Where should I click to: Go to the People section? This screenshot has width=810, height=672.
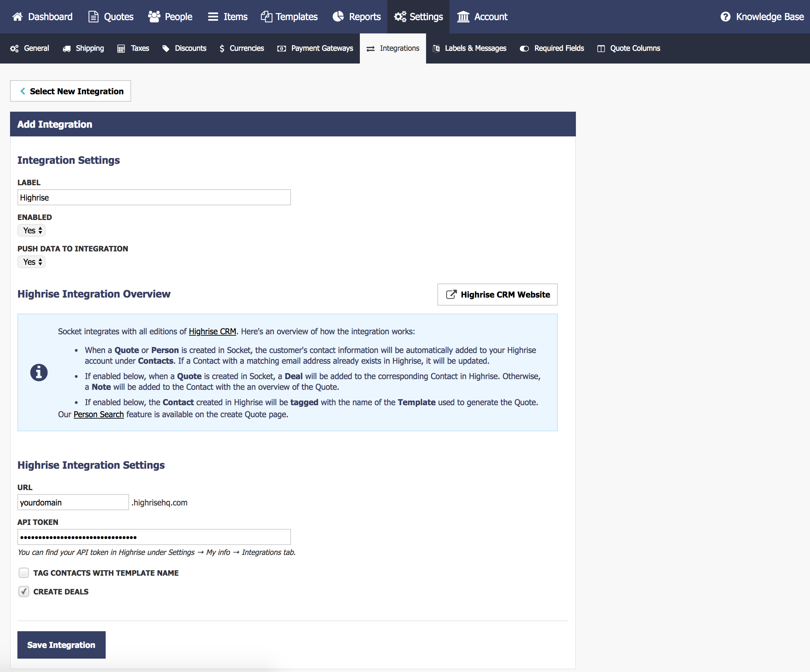click(x=170, y=17)
